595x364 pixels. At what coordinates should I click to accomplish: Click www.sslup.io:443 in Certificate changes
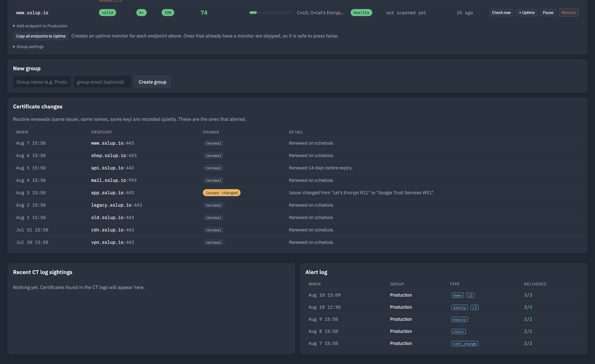click(x=112, y=143)
